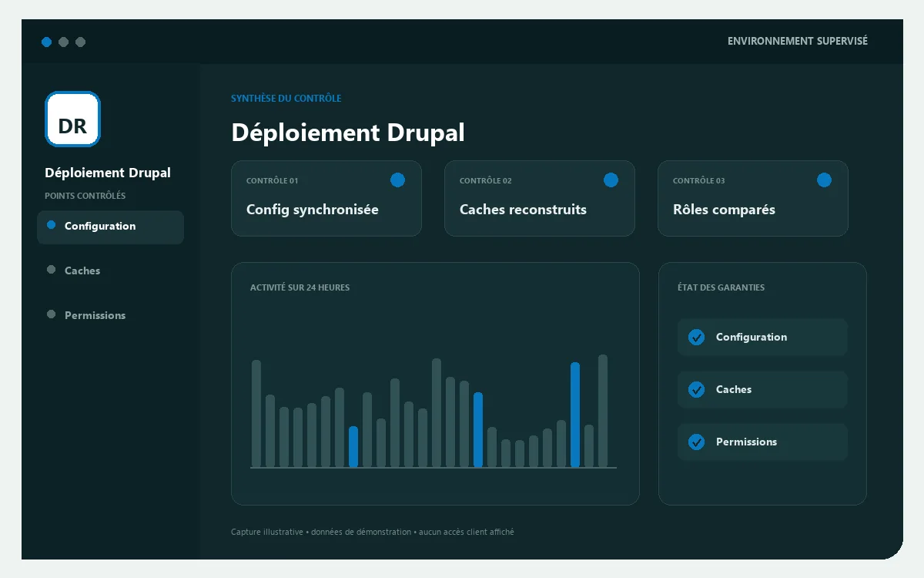Image resolution: width=924 pixels, height=578 pixels.
Task: Click the "POINTS CONTRÔLÉS" sidebar label
Action: (x=85, y=196)
